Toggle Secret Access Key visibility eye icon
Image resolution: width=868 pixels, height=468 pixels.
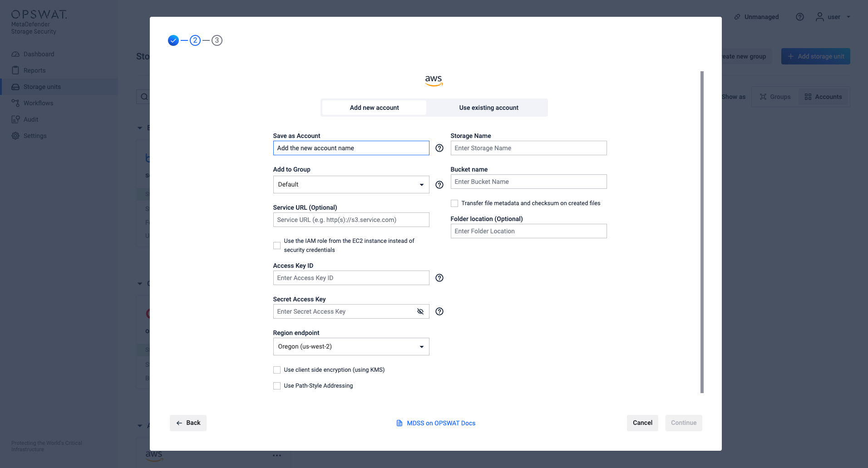pyautogui.click(x=420, y=311)
